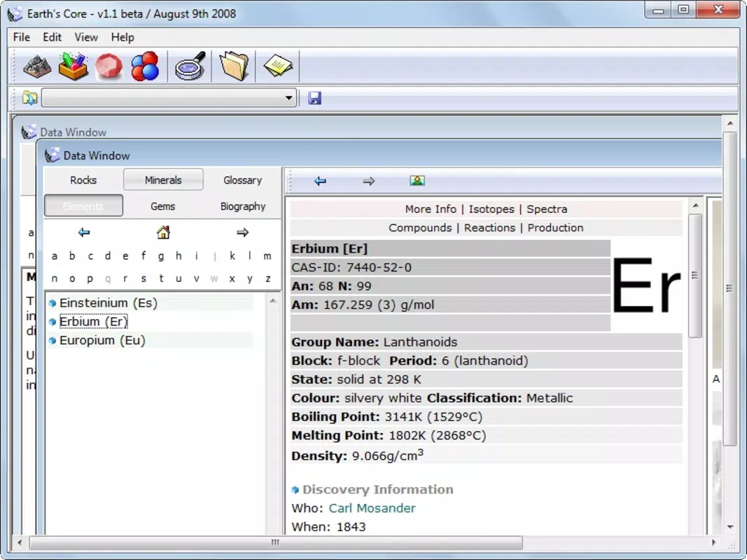Click the Earth's Core title bar icon
Image resolution: width=747 pixels, height=560 pixels.
(x=15, y=14)
